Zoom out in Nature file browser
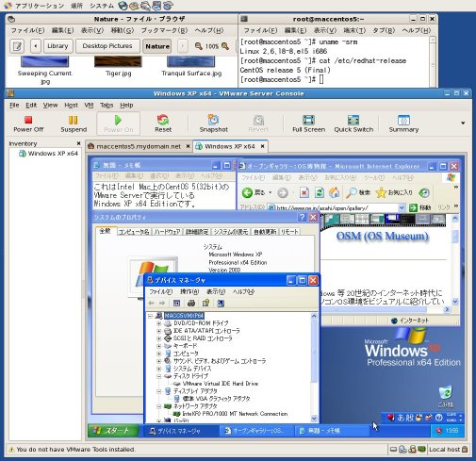The image size is (476, 461). pyautogui.click(x=199, y=46)
